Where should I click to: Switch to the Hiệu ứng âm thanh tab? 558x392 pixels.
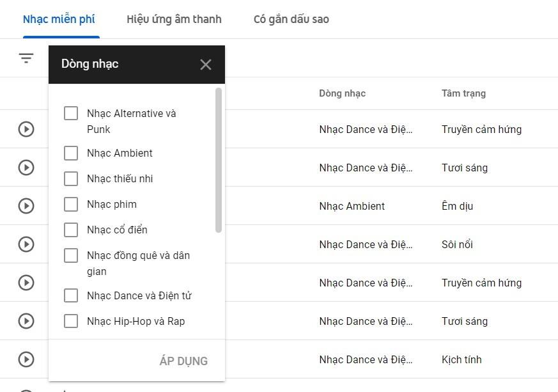pyautogui.click(x=173, y=19)
